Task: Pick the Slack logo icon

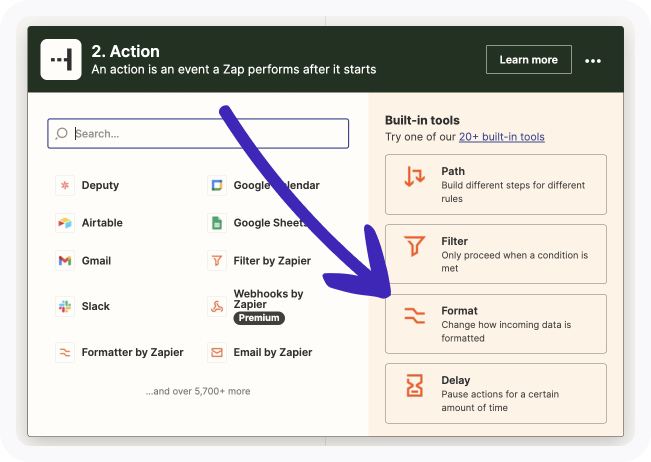Action: pyautogui.click(x=65, y=306)
